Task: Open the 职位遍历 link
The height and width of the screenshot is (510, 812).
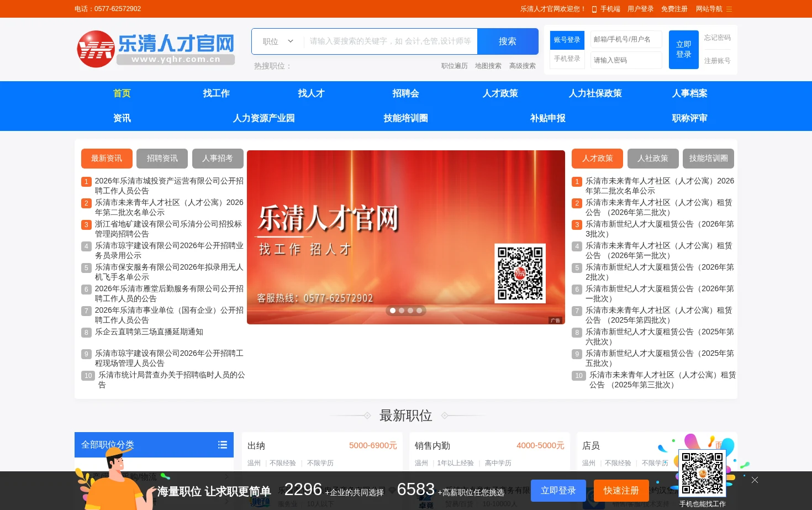Action: click(455, 66)
